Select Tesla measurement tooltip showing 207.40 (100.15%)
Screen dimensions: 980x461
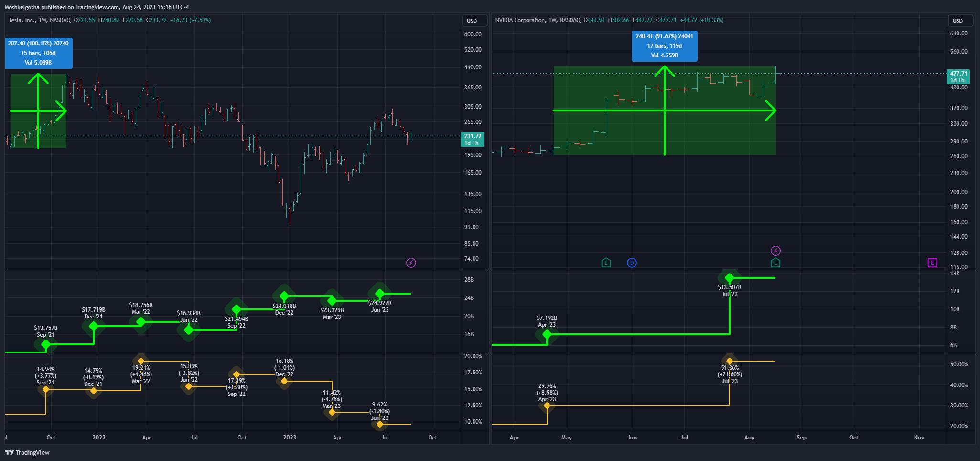click(x=38, y=53)
